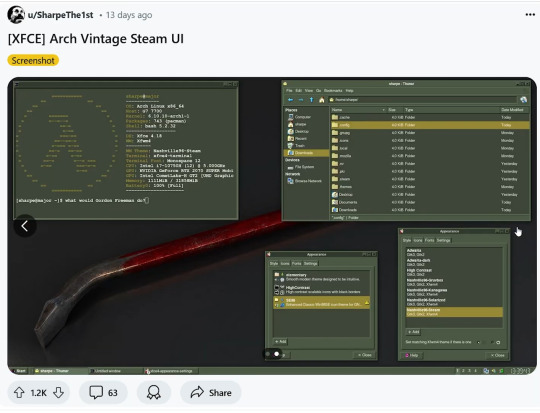Share the Arch Vintage Steam UI post
The image size is (540, 413).
coord(211,392)
